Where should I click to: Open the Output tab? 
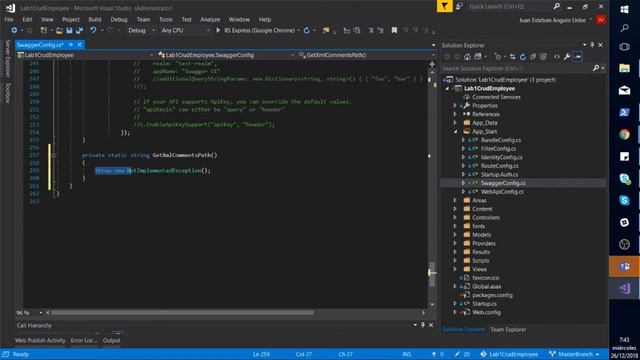tap(111, 340)
